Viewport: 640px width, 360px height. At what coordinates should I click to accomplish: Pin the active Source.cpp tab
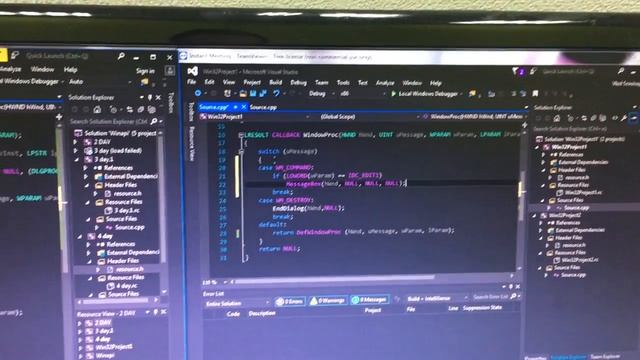pos(236,107)
